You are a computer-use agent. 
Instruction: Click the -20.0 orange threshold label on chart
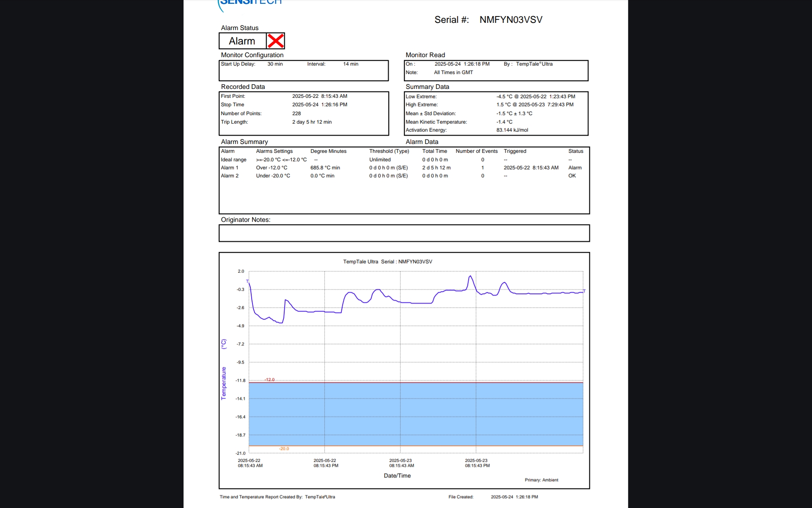(x=284, y=449)
